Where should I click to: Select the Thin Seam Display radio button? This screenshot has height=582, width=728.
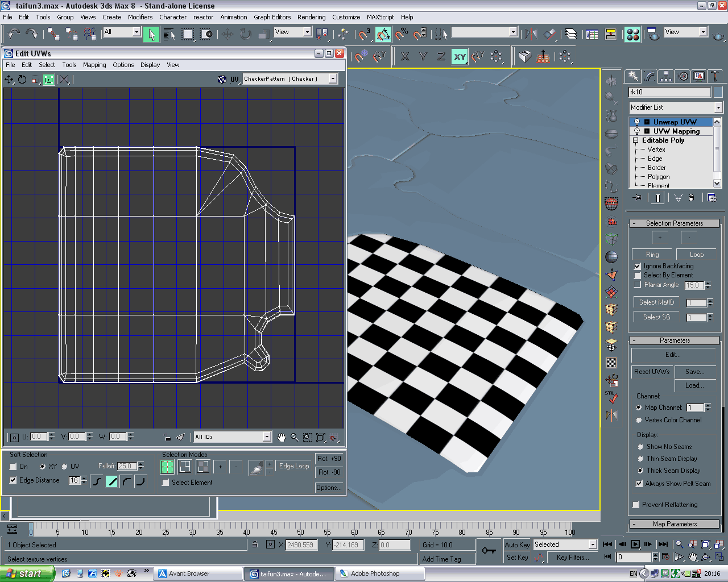(x=640, y=459)
